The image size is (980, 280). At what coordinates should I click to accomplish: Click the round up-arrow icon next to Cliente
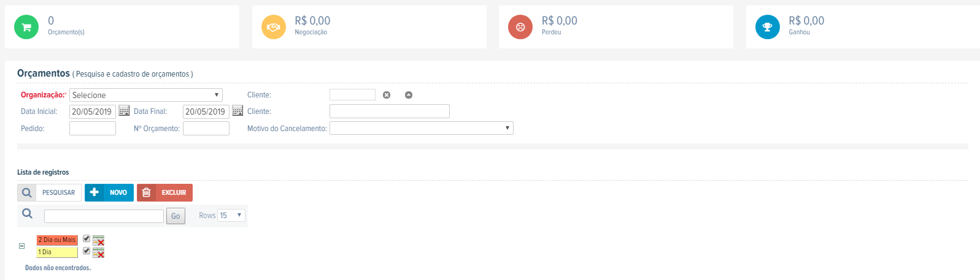[x=409, y=95]
